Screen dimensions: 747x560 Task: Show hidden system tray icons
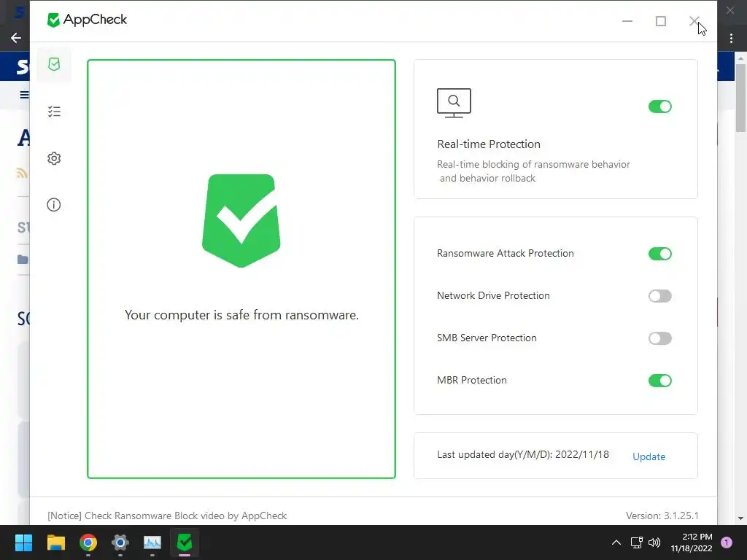click(616, 542)
